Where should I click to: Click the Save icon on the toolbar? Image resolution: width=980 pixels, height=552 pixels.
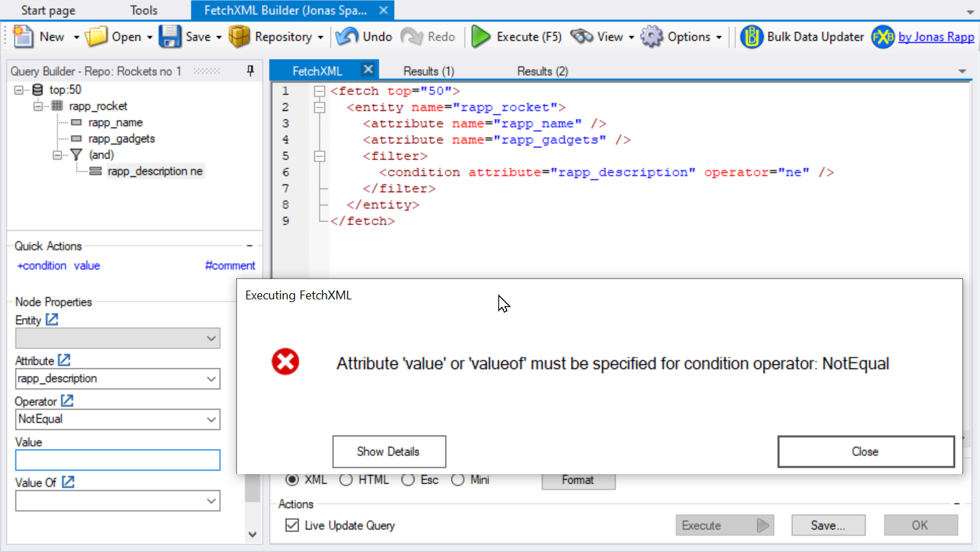pyautogui.click(x=170, y=37)
